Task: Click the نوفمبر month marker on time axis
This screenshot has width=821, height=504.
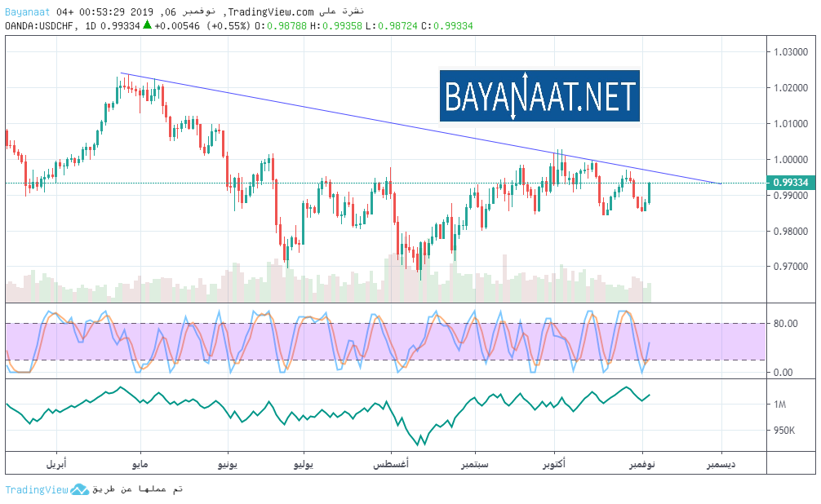Action: 642,463
